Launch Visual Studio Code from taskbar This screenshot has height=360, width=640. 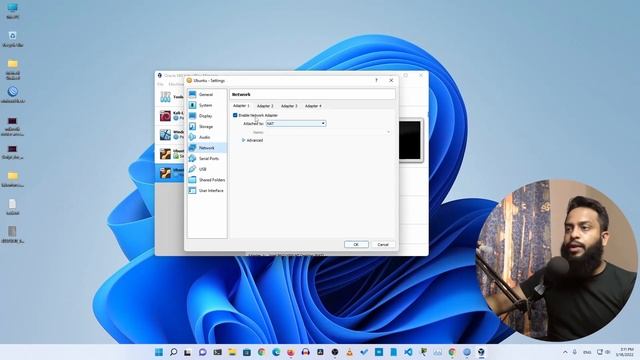[x=408, y=352]
